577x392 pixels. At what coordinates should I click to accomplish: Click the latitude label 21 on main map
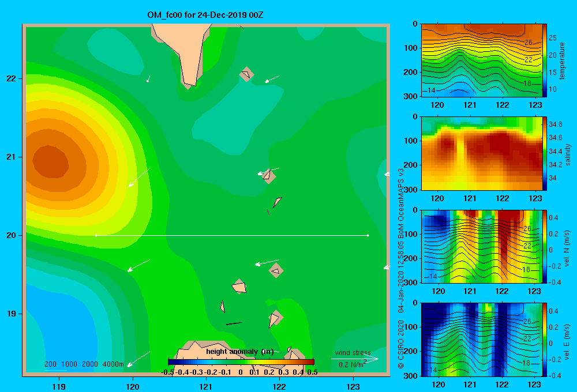click(x=12, y=157)
